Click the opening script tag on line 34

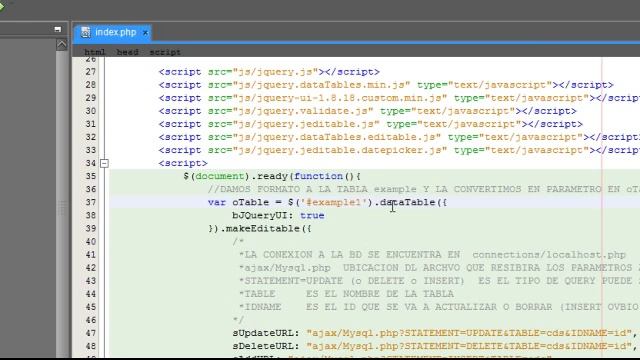coord(183,163)
